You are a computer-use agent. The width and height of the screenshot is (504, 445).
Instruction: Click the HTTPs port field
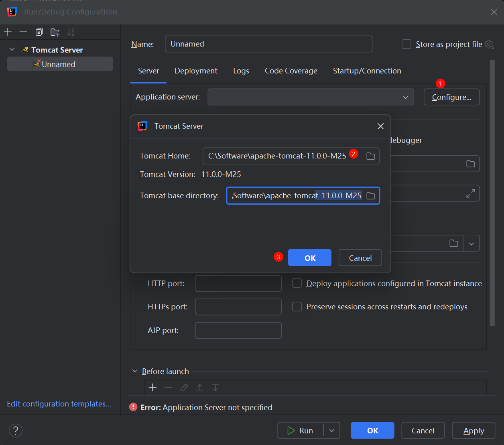coord(238,307)
